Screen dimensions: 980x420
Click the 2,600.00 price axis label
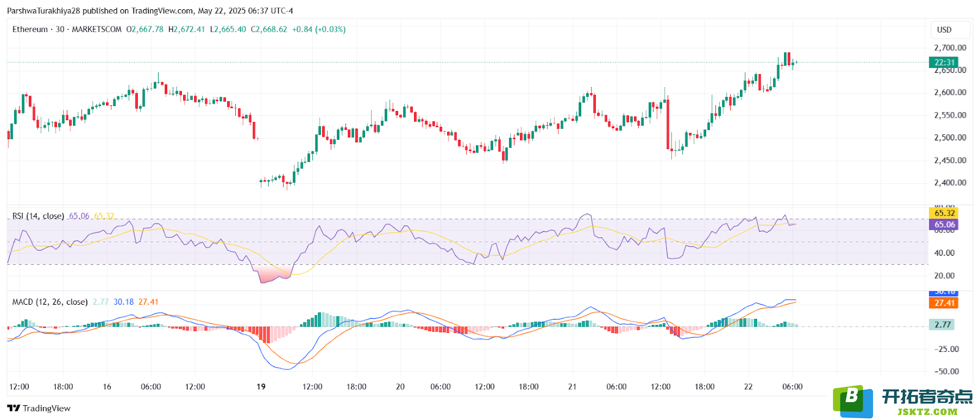[x=950, y=93]
